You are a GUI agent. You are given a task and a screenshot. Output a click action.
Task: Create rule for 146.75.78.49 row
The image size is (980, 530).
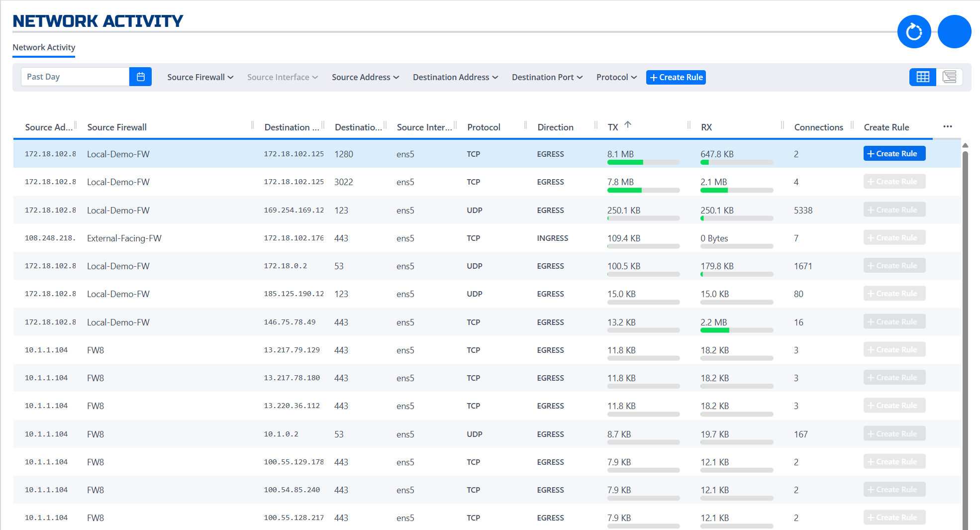click(894, 321)
